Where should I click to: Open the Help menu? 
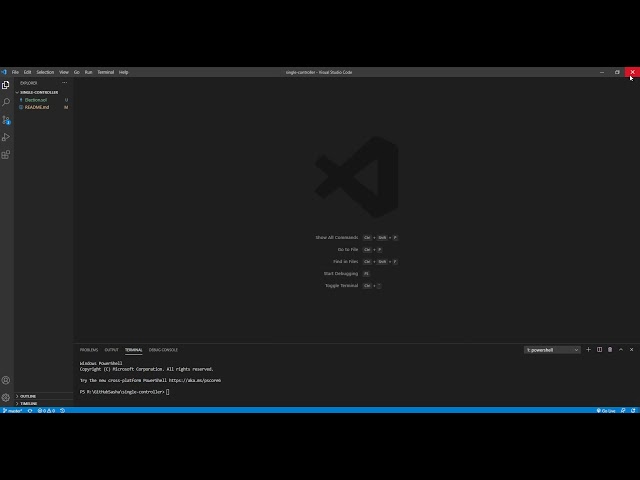pyautogui.click(x=123, y=72)
